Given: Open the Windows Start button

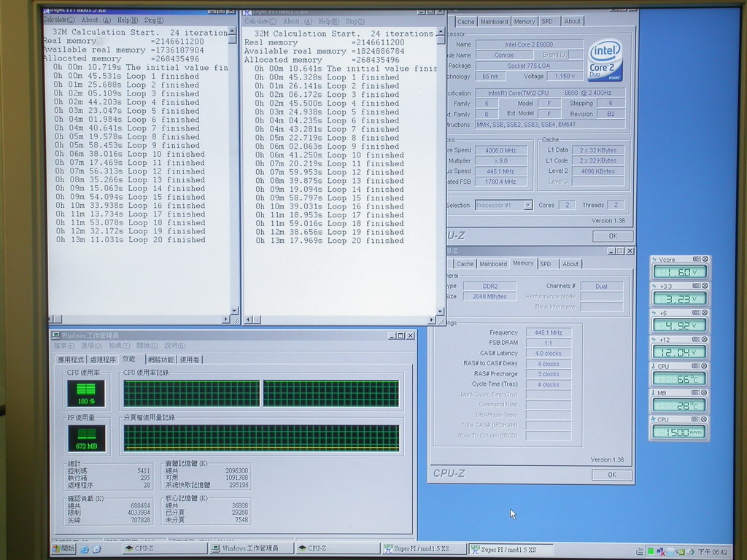Looking at the screenshot, I should [x=63, y=548].
